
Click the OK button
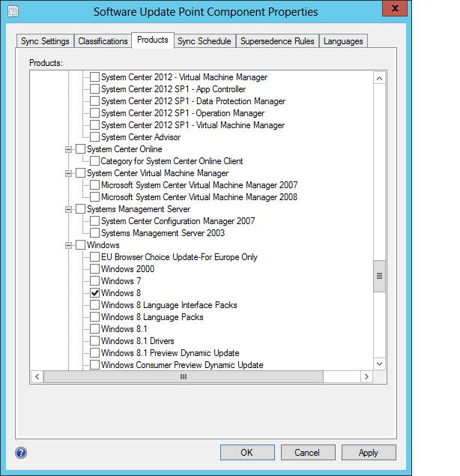tap(247, 452)
